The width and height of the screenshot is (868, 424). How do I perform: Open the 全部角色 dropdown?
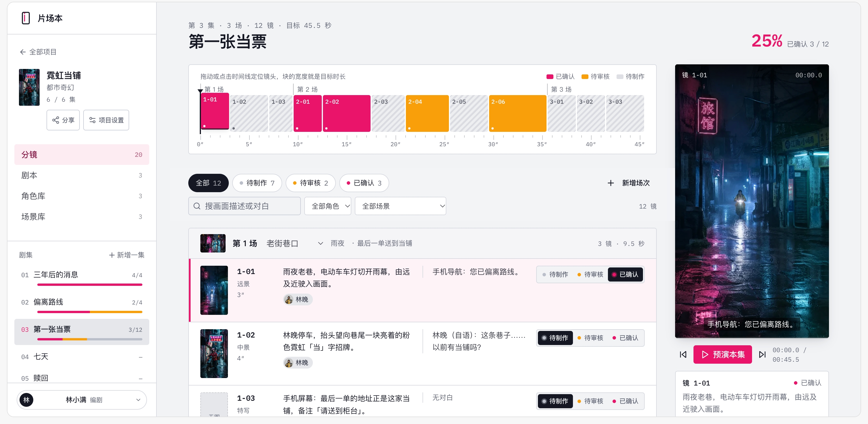click(328, 206)
